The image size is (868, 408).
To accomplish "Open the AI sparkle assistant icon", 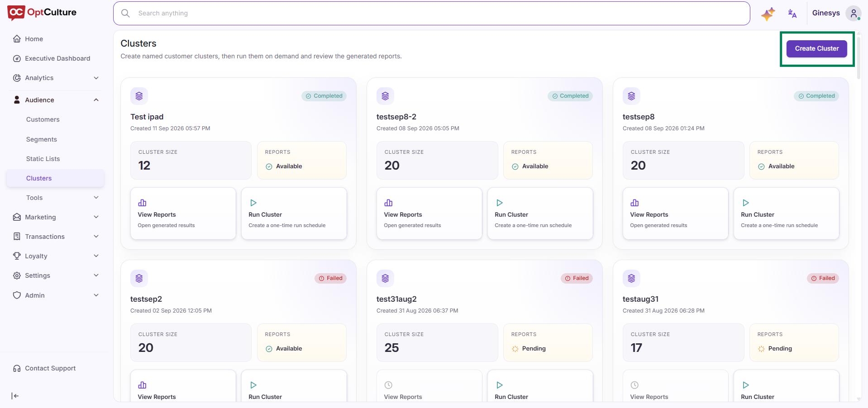I will (x=768, y=14).
